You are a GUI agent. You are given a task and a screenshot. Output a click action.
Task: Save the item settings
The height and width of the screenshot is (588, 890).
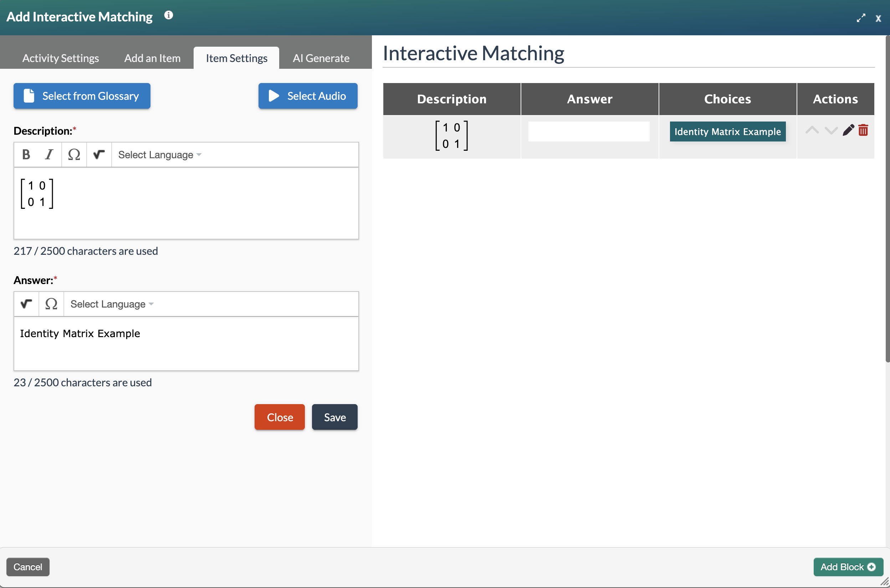(x=334, y=417)
